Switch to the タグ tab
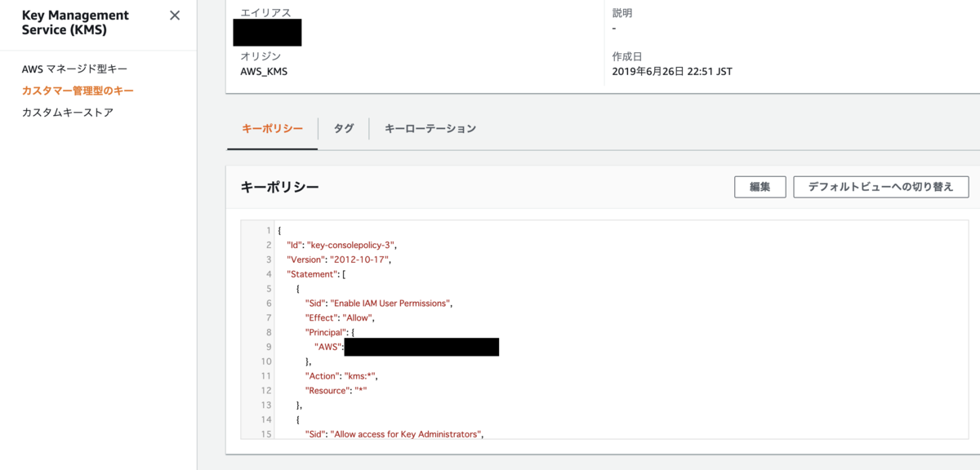980x470 pixels. point(343,128)
